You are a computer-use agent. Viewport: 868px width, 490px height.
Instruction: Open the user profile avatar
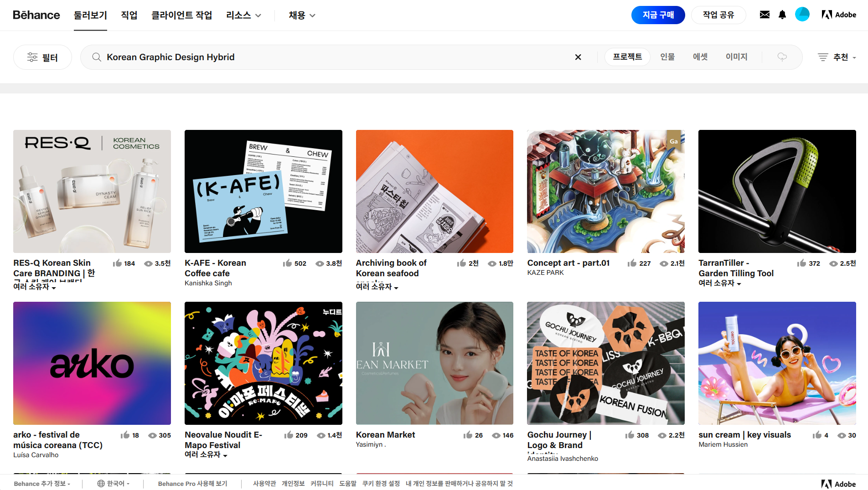coord(802,15)
